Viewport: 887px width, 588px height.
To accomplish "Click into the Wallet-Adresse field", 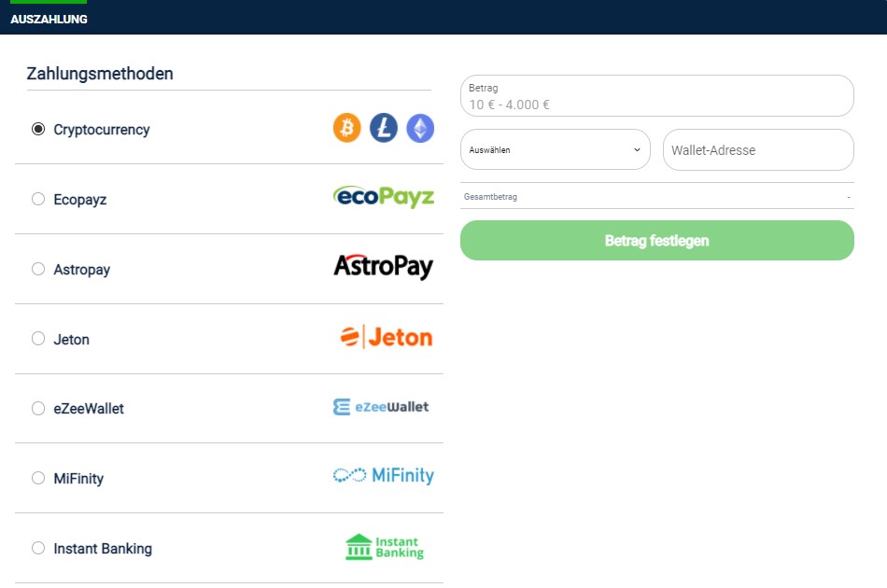I will [758, 150].
